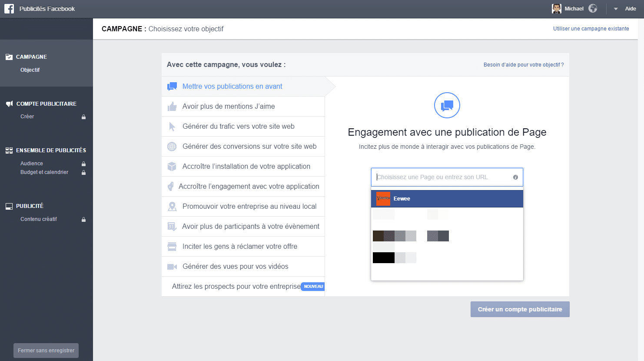Select the calendar icon for event participants
Image resolution: width=644 pixels, height=361 pixels.
tap(172, 226)
